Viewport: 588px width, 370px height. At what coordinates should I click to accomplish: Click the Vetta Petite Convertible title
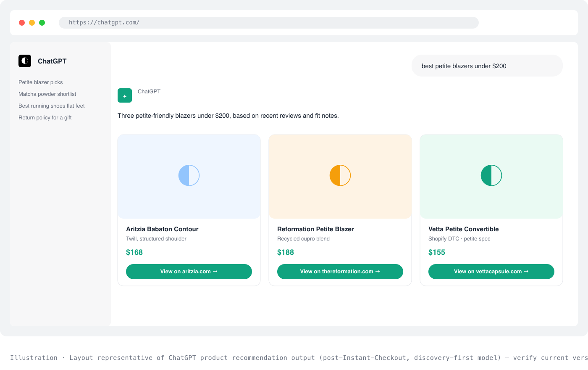[464, 229]
